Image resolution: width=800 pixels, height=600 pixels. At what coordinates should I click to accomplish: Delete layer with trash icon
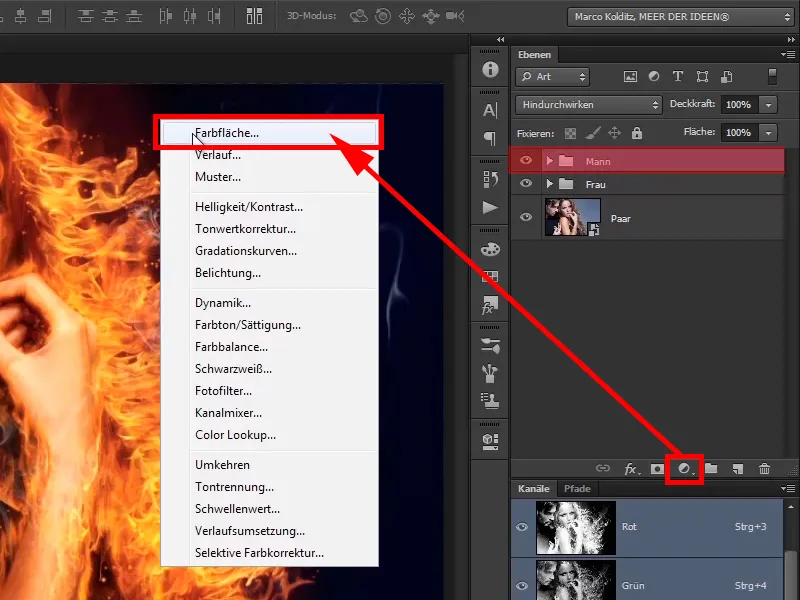(x=764, y=468)
